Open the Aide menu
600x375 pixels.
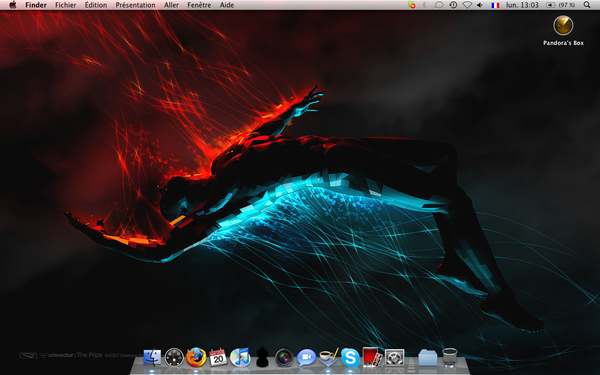pyautogui.click(x=227, y=5)
